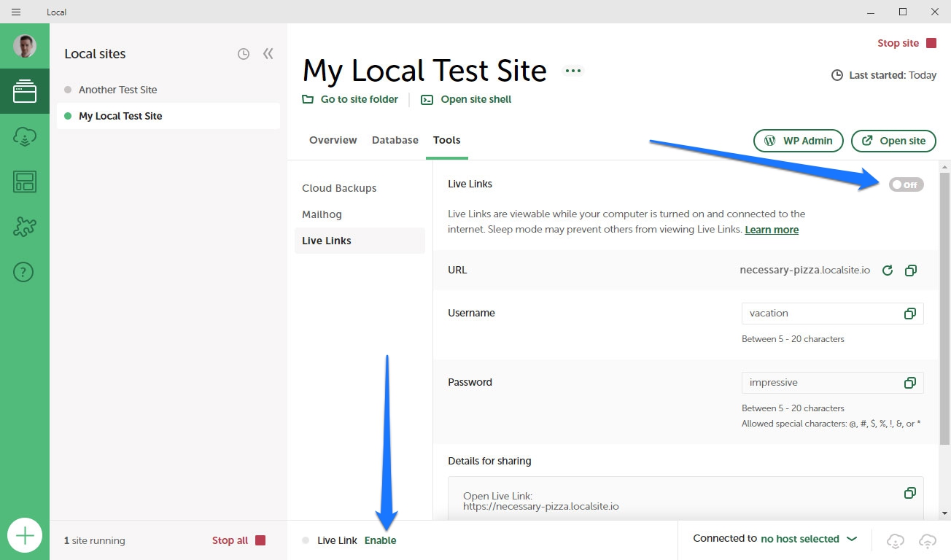Viewport: 951px width, 560px height.
Task: Select Live Links in tools list
Action: [x=360, y=241]
